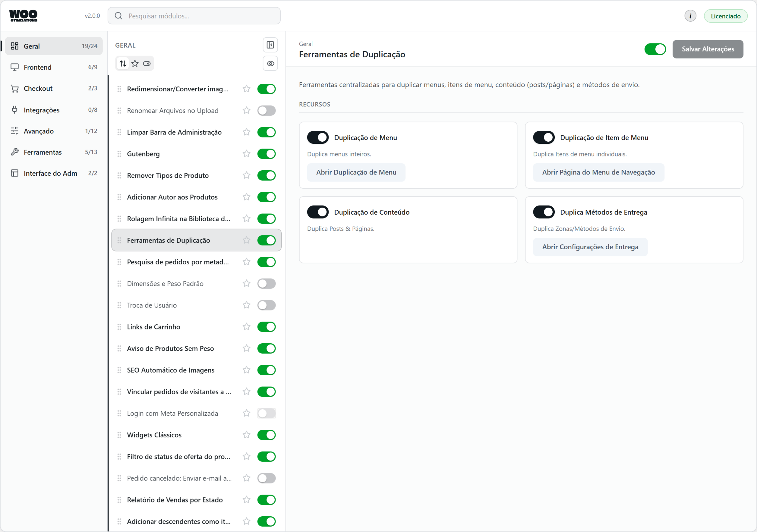Favorite the Links de Carrinho module
Viewport: 757px width, 532px height.
click(246, 326)
